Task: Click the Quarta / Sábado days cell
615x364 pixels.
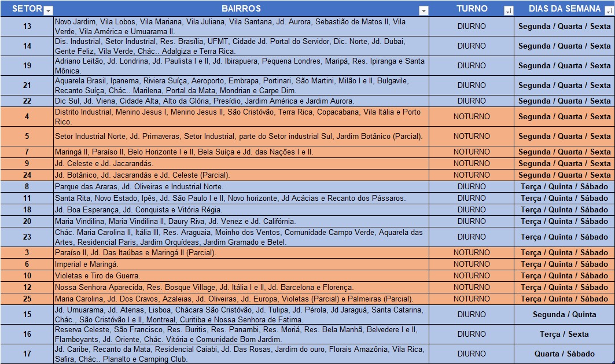Action: point(564,354)
